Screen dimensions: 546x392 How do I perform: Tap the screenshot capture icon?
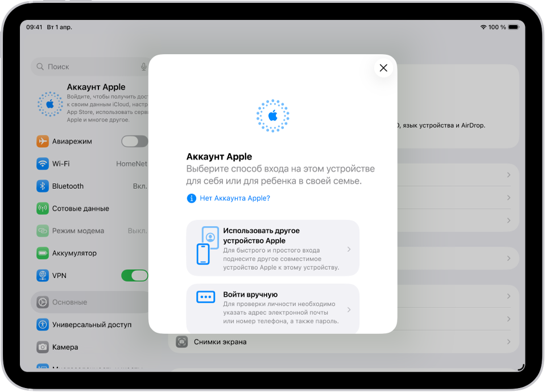pyautogui.click(x=182, y=342)
